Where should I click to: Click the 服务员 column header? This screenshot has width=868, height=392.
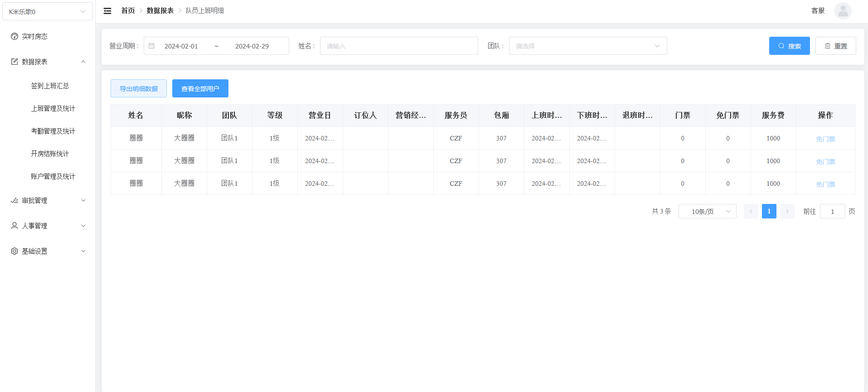(x=456, y=116)
